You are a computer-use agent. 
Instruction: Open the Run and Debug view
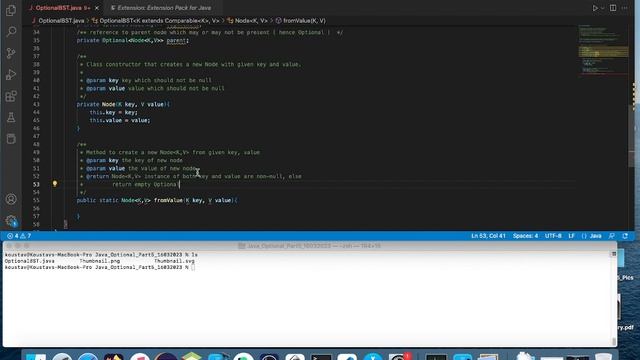click(x=11, y=75)
